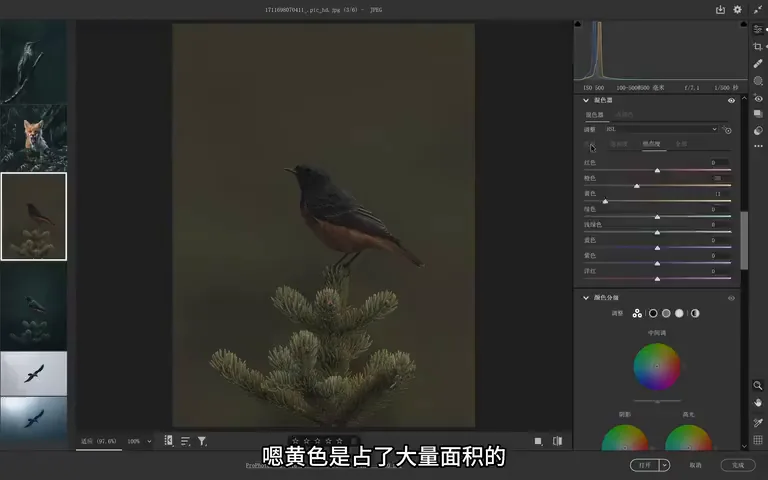Screen dimensions: 768x480
Task: Select the Healing brush tool
Action: [758, 64]
